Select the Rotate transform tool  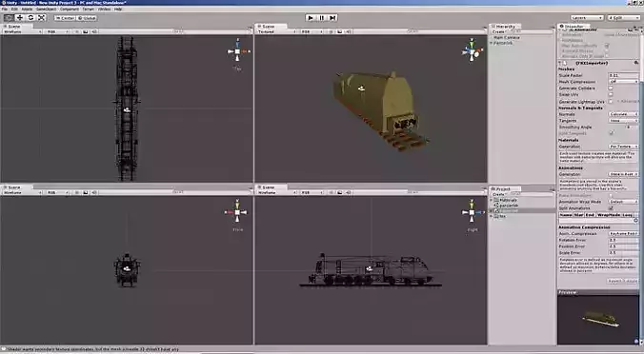pos(30,18)
